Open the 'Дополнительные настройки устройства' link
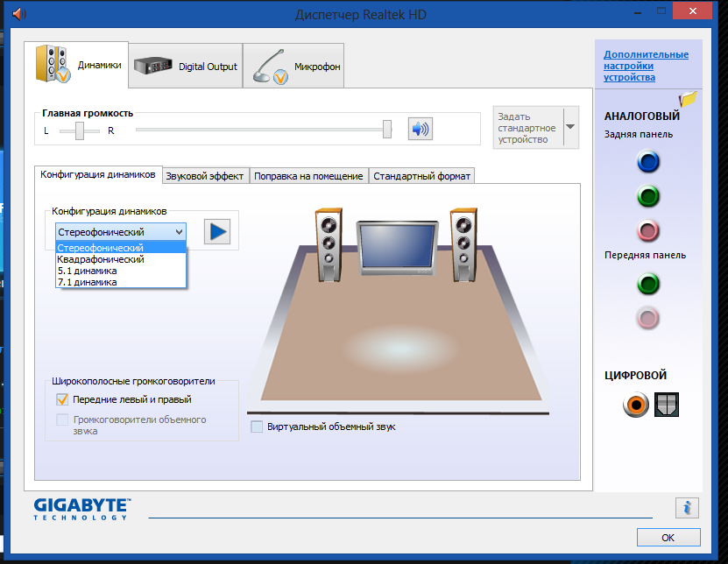Screen dimensions: 728x564 click(x=646, y=66)
